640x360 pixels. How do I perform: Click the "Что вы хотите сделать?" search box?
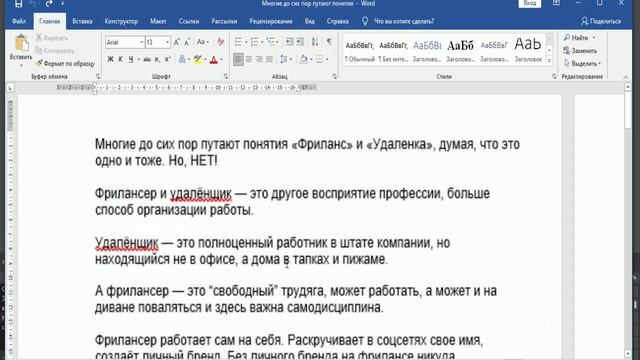(404, 21)
